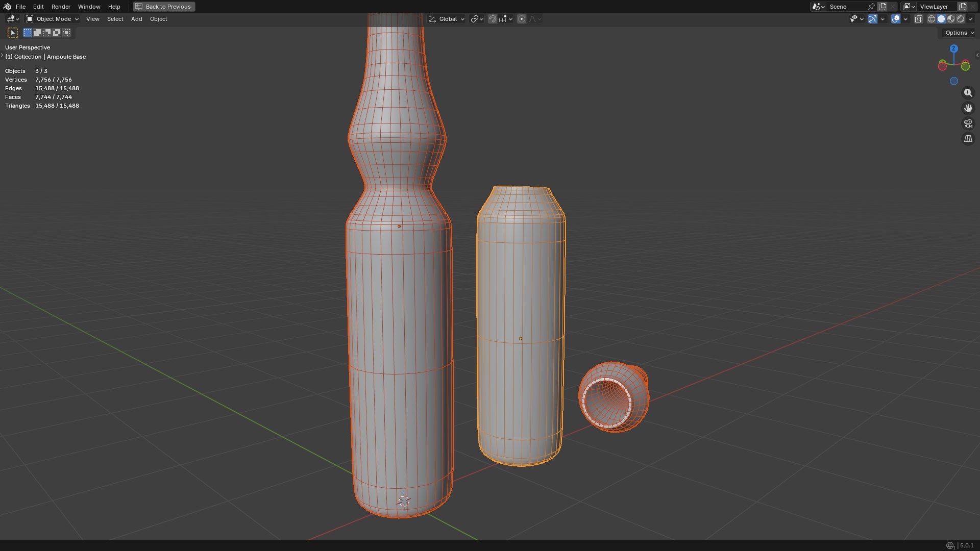Select the tall ampoule bottle object
Image resolution: width=980 pixels, height=551 pixels.
(x=399, y=306)
